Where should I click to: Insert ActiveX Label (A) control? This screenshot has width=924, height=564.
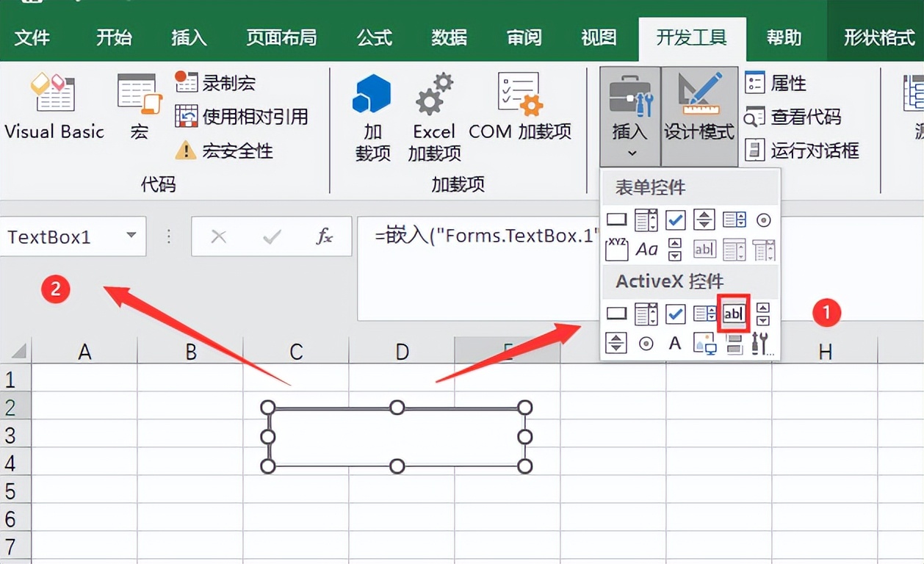tap(675, 343)
